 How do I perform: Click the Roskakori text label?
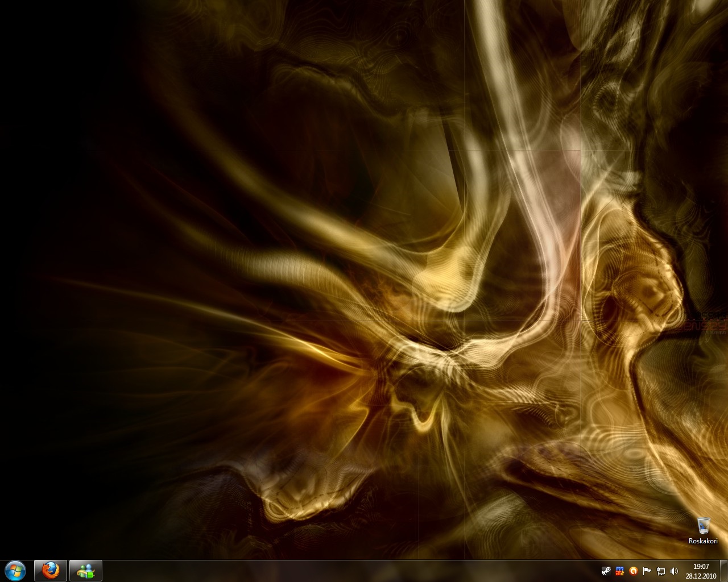703,541
